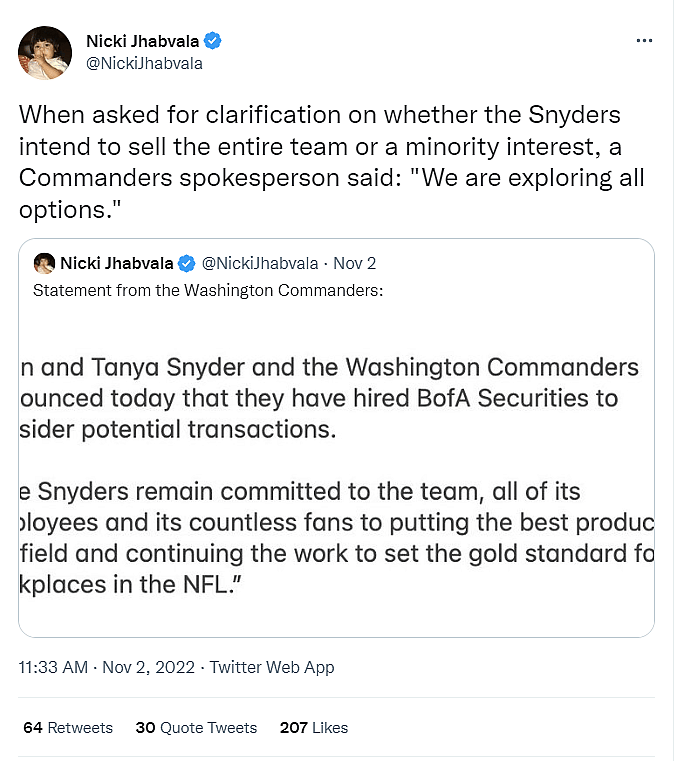View the 64 Retweets list
Screen dimensions: 676x761
[x=68, y=727]
